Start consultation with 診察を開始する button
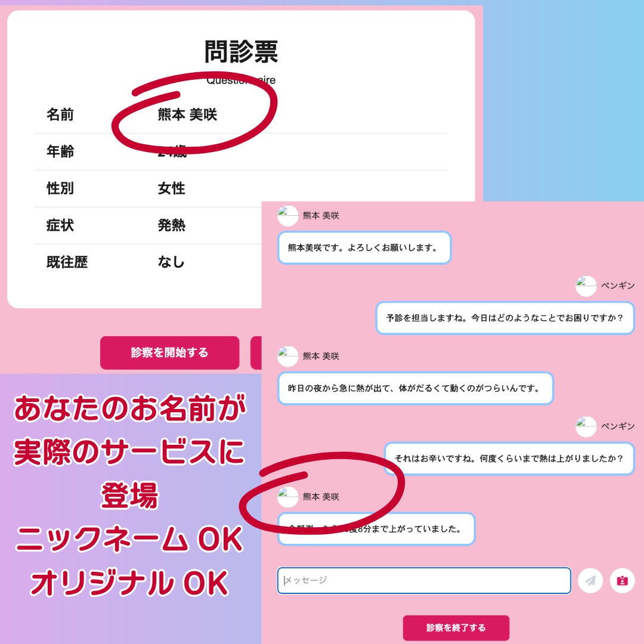The width and height of the screenshot is (644, 644). (169, 352)
